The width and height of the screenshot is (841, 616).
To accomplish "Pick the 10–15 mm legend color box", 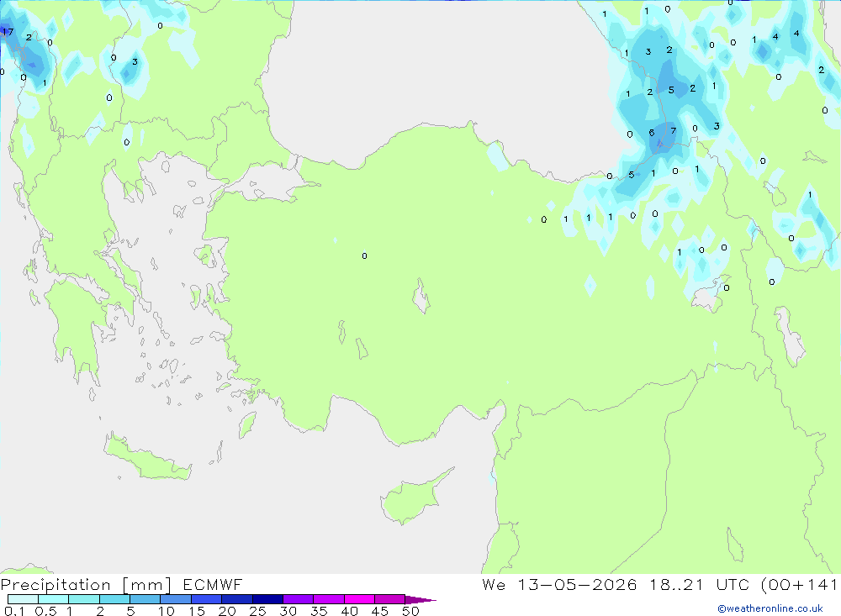I will coord(176,599).
